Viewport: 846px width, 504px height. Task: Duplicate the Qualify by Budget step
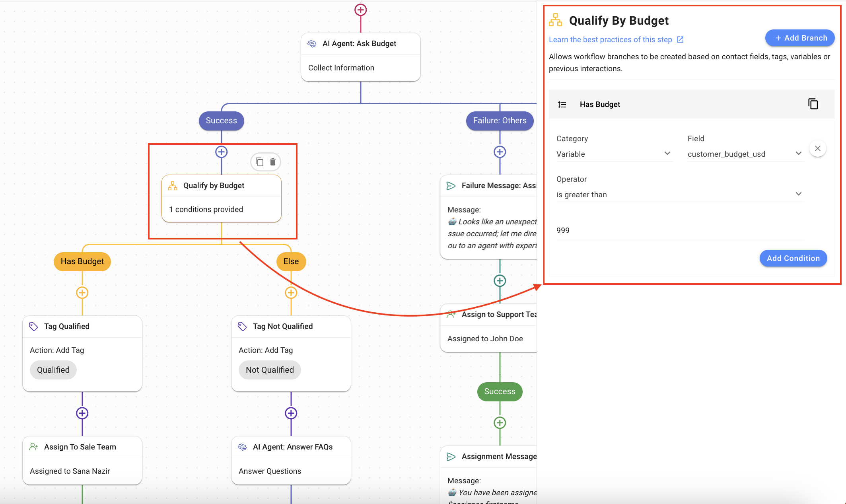tap(259, 162)
